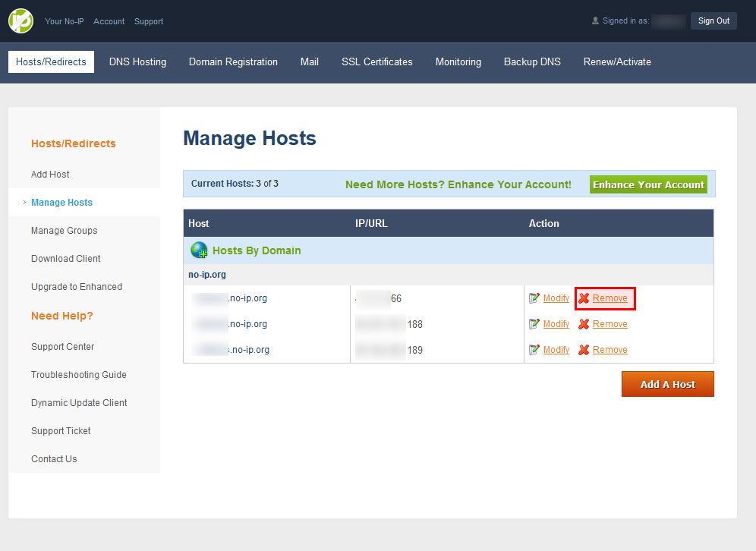Open the Backup DNS tab
The width and height of the screenshot is (756, 551).
pyautogui.click(x=532, y=61)
